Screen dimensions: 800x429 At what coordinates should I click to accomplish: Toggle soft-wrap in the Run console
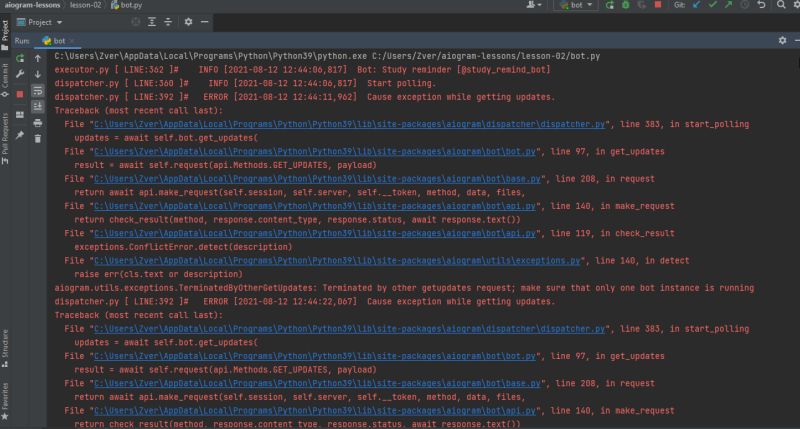click(38, 91)
